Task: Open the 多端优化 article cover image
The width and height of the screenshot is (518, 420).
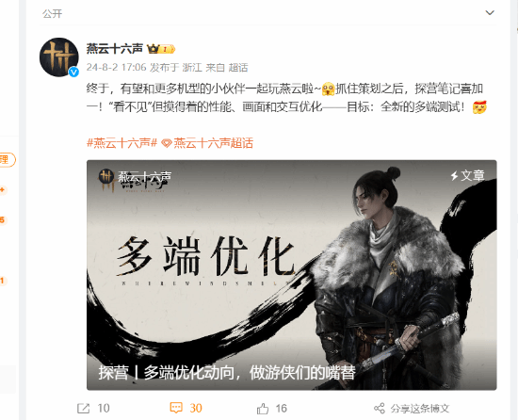Action: (x=291, y=275)
